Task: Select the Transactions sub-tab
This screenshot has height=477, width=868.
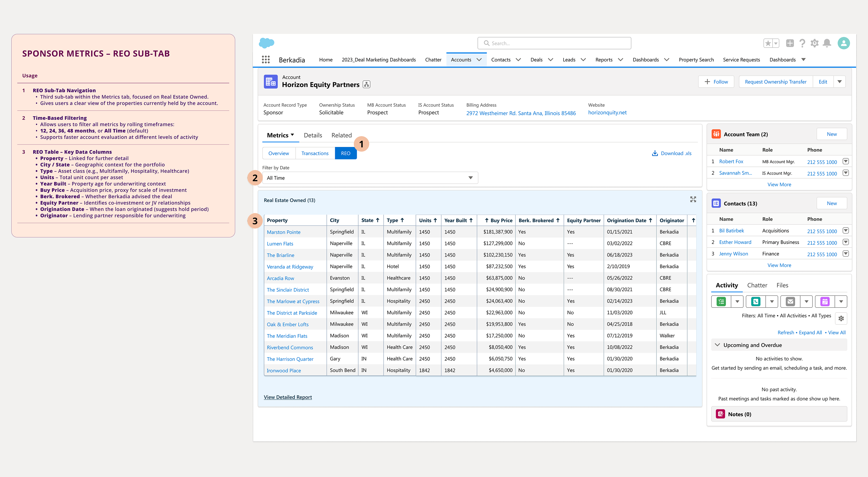Action: (x=315, y=153)
